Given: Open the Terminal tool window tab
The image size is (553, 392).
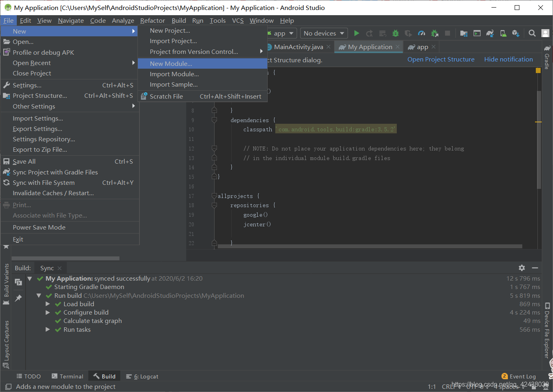Looking at the screenshot, I should coord(68,376).
